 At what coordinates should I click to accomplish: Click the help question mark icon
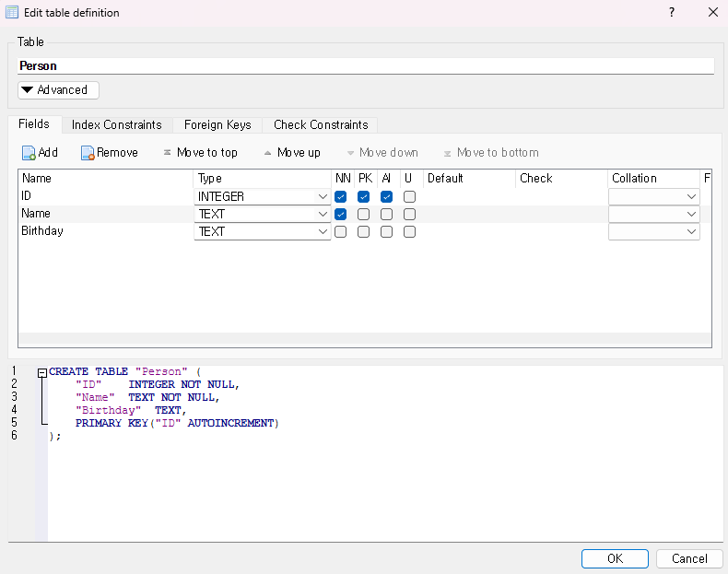click(672, 12)
